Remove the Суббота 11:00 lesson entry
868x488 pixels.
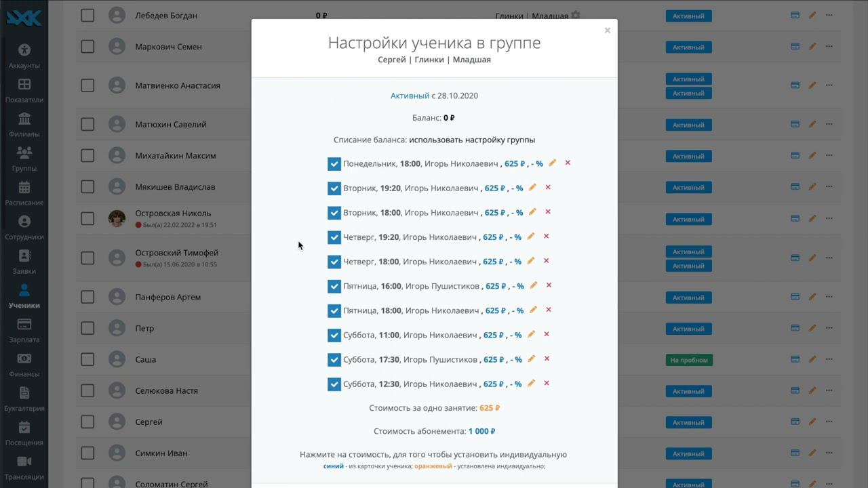pyautogui.click(x=547, y=333)
